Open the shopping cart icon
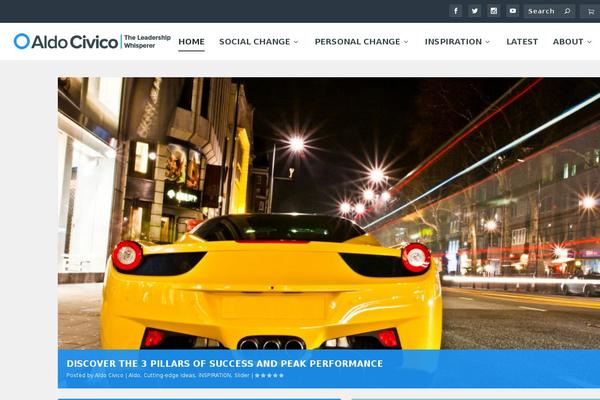The width and height of the screenshot is (600, 400). (x=591, y=11)
